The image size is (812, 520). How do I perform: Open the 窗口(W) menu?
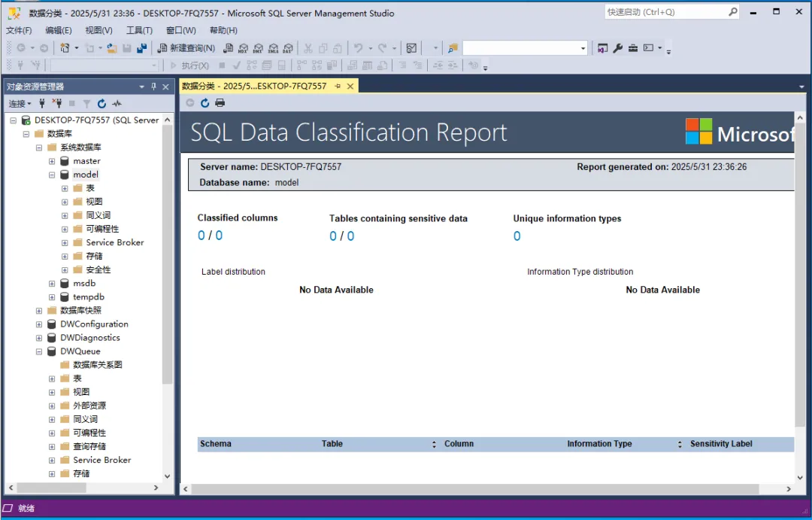pos(180,30)
